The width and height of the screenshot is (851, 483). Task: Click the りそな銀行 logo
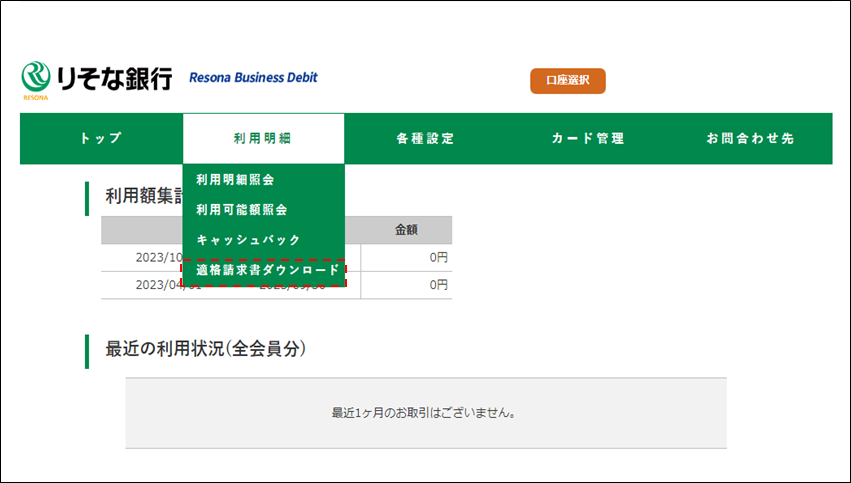coord(97,80)
